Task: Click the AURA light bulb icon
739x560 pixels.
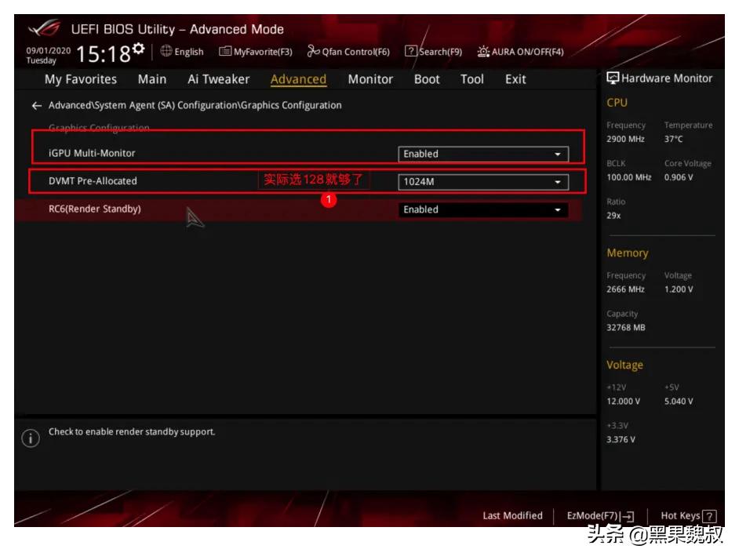Action: [483, 52]
